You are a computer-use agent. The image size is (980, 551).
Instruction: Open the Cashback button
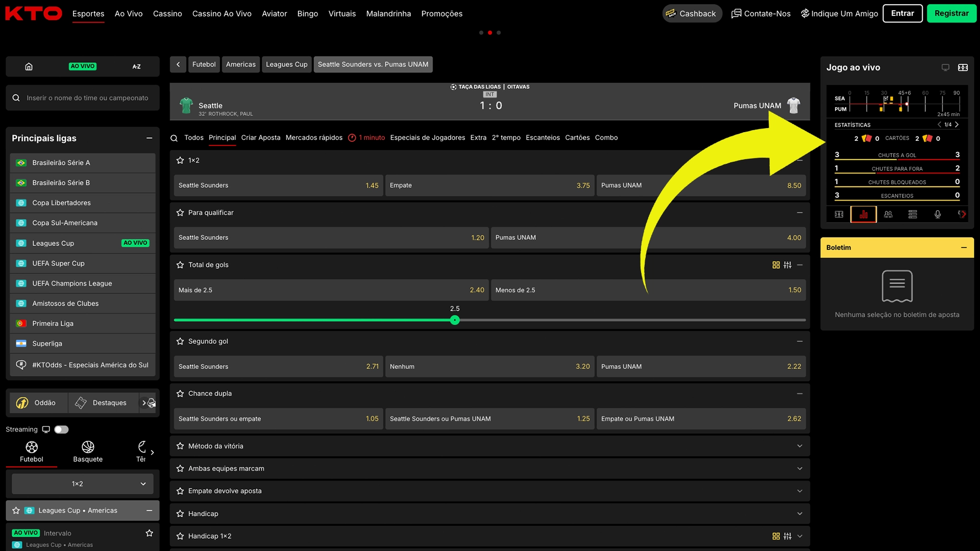692,14
